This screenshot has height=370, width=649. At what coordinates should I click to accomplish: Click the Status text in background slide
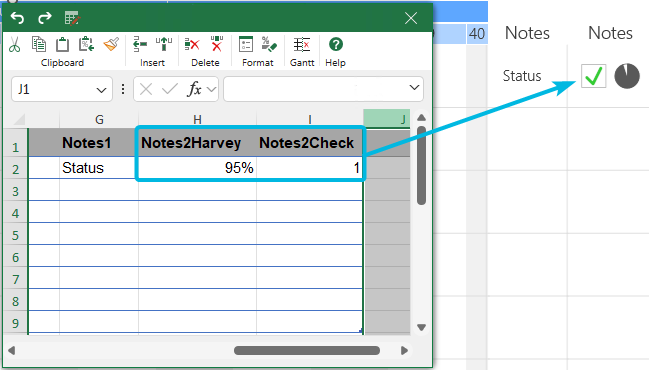tap(522, 76)
